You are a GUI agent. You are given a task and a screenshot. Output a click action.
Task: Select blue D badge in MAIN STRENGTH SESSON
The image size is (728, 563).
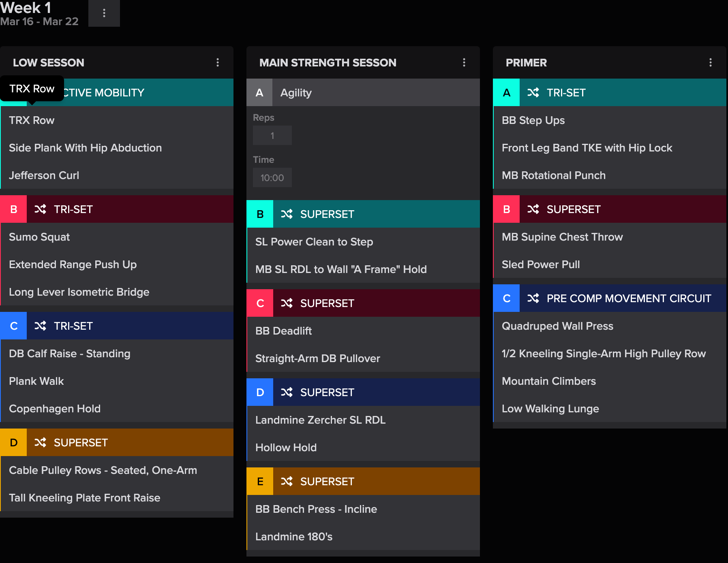click(x=260, y=392)
